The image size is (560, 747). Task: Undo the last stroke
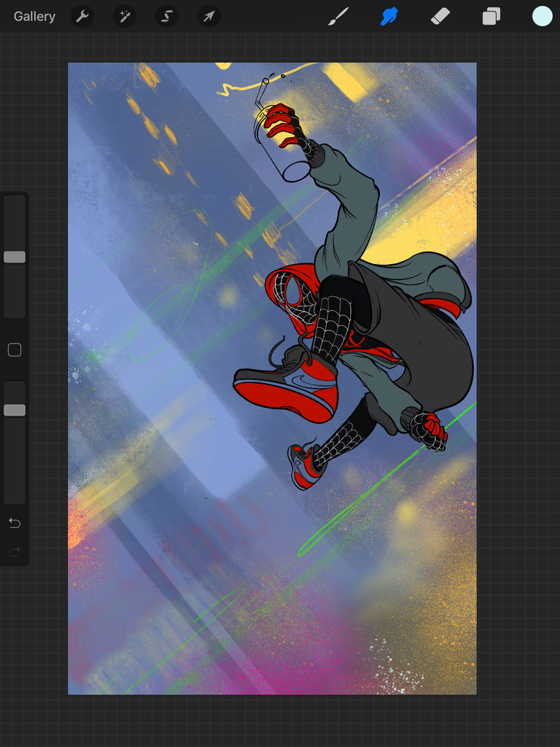pos(15,524)
